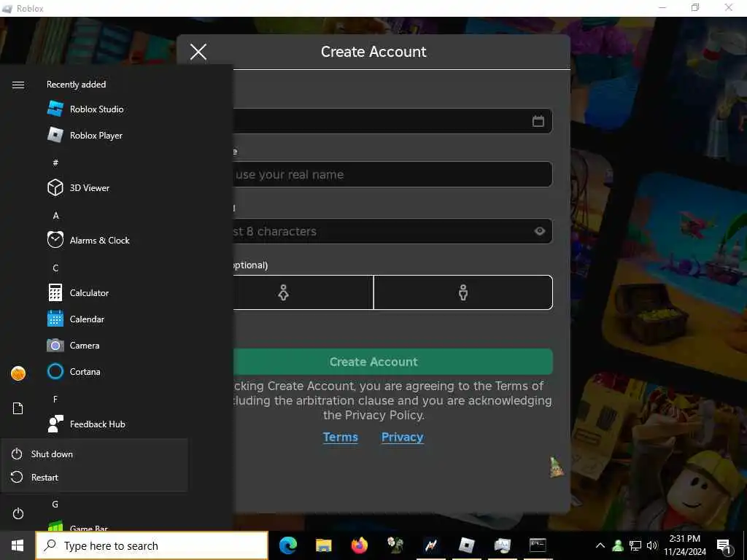Screen dimensions: 747x560
Task: Click the green Create Account button
Action: click(x=393, y=362)
